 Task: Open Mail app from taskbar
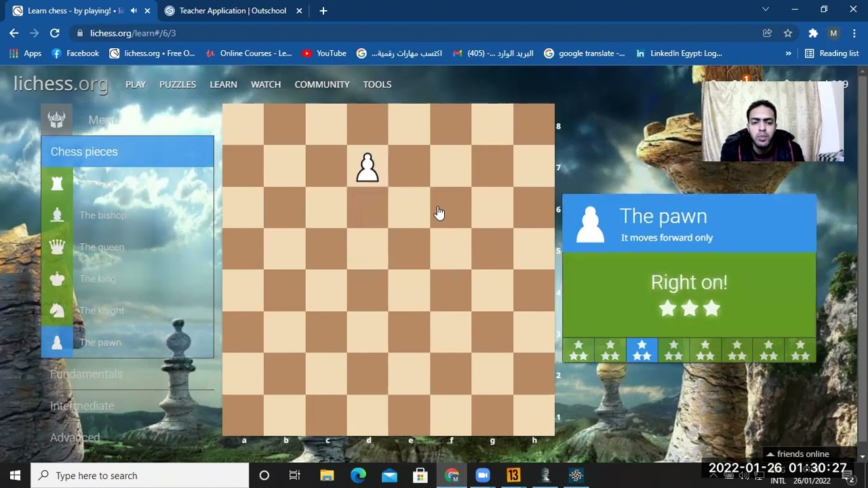tap(389, 475)
